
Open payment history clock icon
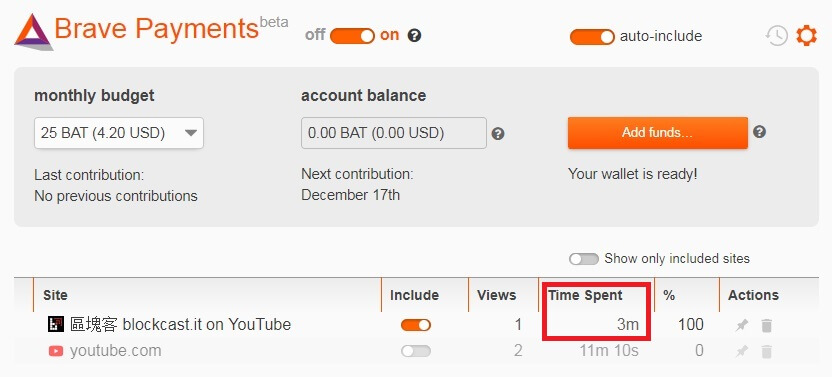click(x=776, y=36)
